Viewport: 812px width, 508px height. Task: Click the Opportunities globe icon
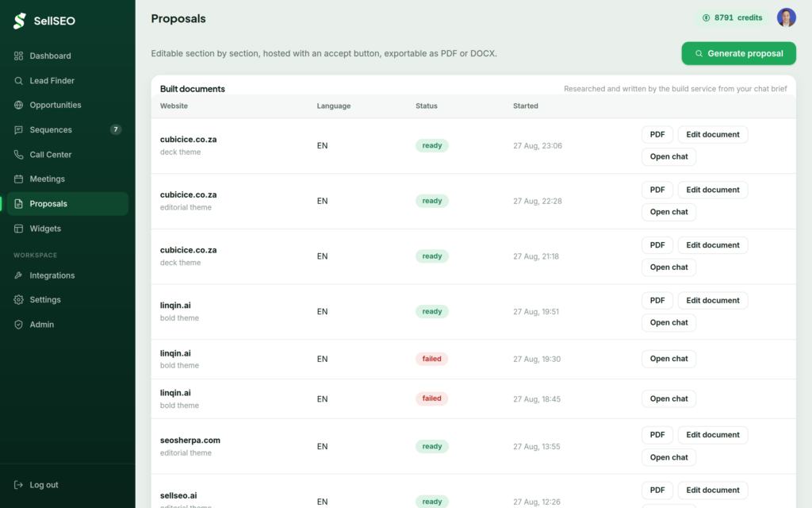(19, 106)
